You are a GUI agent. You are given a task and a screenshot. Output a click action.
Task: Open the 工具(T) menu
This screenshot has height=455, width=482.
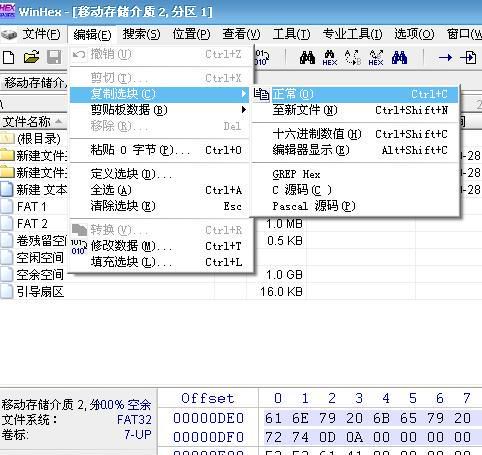click(291, 34)
